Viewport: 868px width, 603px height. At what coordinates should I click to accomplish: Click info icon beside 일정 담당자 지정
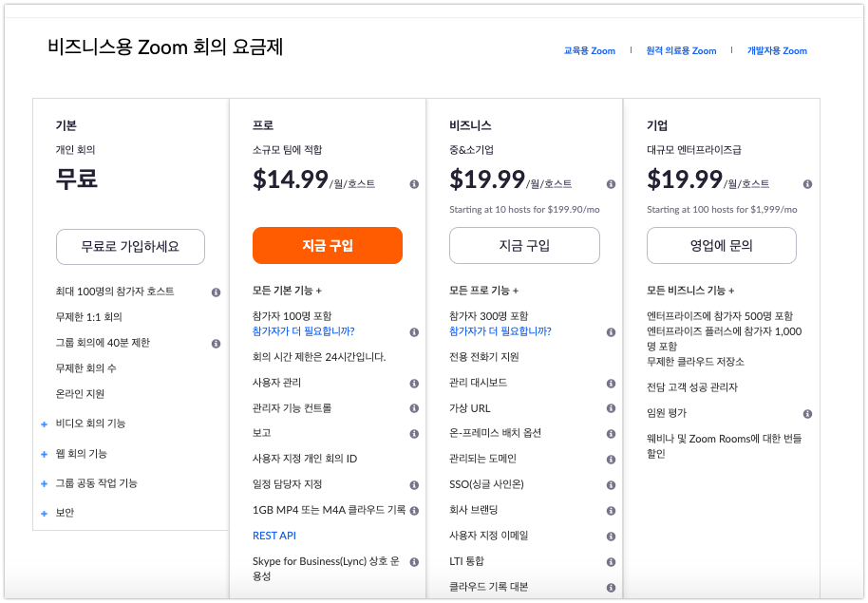pyautogui.click(x=414, y=485)
